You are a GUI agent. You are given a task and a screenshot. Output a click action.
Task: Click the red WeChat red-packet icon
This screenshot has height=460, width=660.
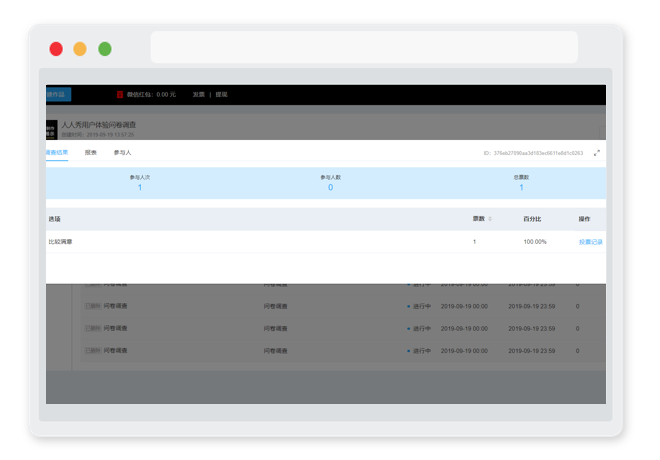pyautogui.click(x=120, y=94)
